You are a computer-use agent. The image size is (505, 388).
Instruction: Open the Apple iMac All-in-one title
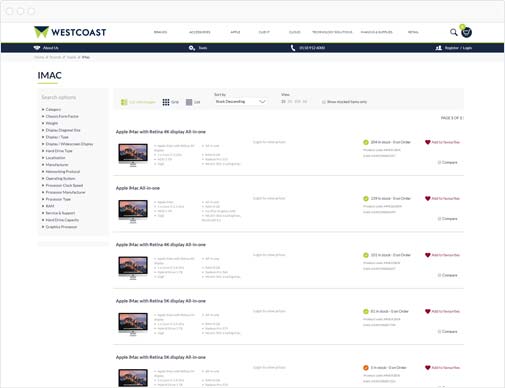[x=138, y=188]
